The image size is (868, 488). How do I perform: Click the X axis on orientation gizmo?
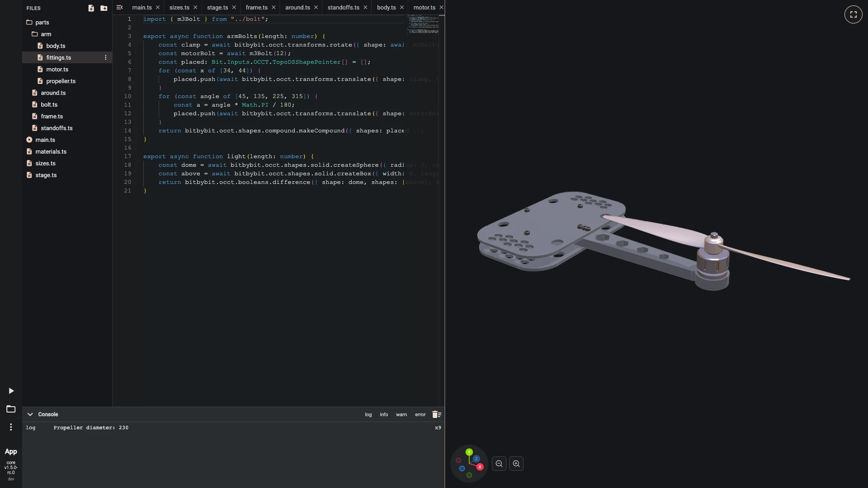click(480, 467)
